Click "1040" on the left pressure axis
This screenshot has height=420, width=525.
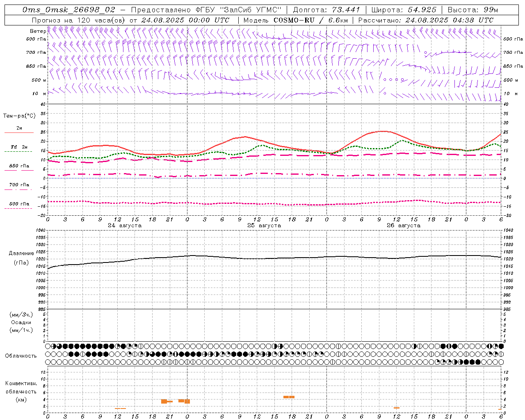[x=41, y=231]
